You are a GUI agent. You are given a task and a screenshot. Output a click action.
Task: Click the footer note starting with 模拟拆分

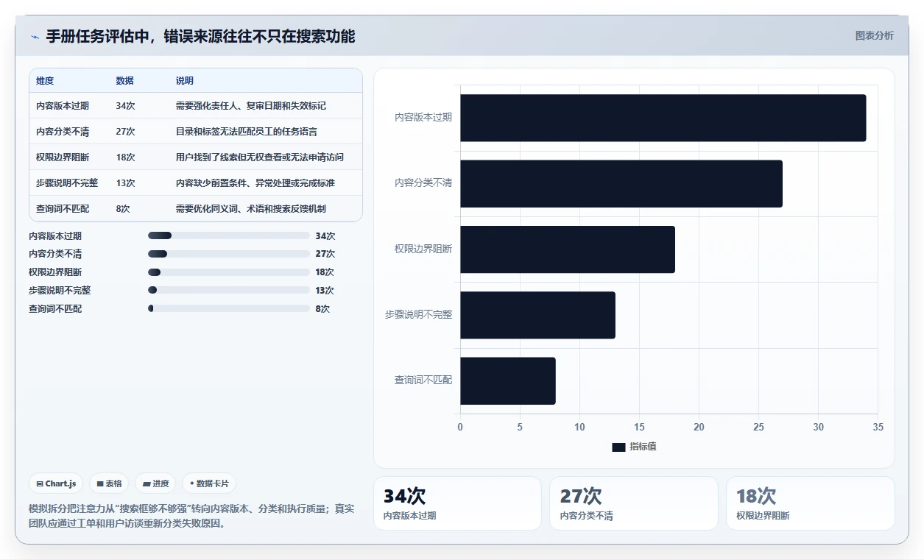191,516
